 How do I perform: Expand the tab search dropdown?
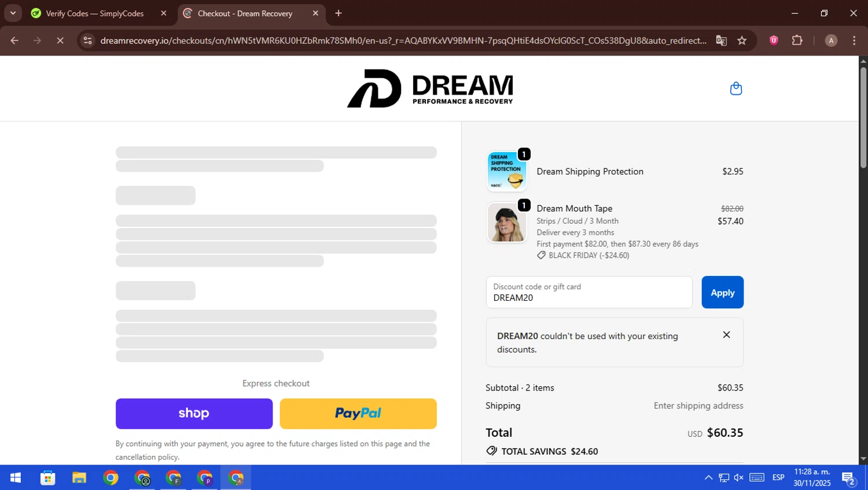pyautogui.click(x=13, y=13)
